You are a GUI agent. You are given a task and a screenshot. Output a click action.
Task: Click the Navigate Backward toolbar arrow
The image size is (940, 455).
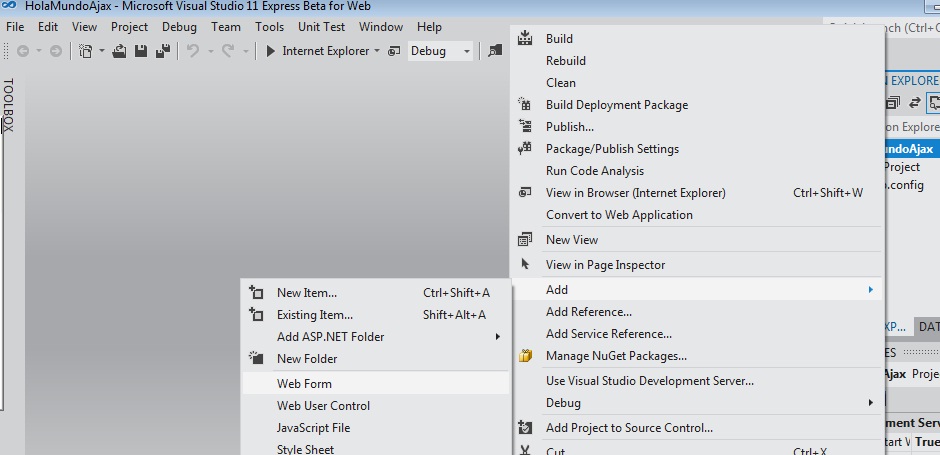pos(23,52)
